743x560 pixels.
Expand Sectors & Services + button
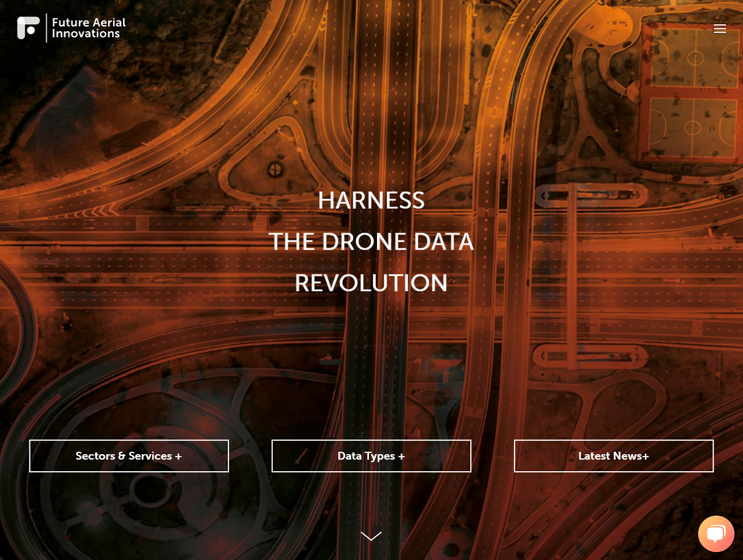pos(129,456)
